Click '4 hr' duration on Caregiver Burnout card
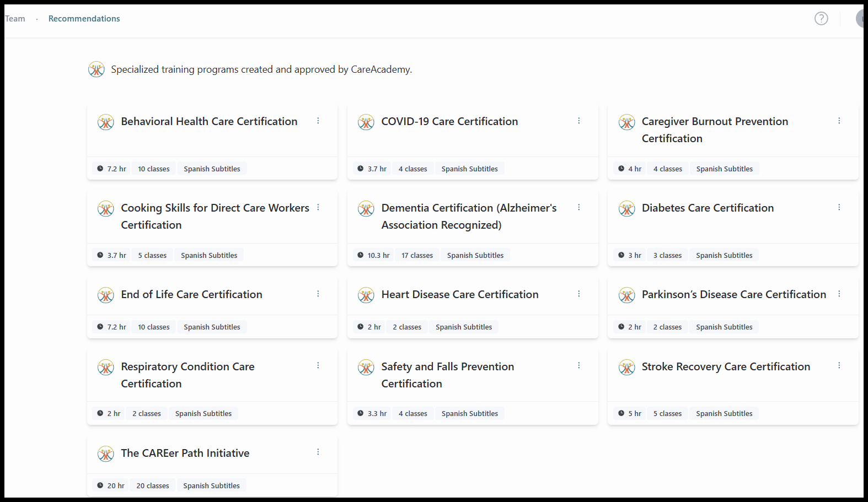Screen dimensions: 868x502 tap(630, 169)
